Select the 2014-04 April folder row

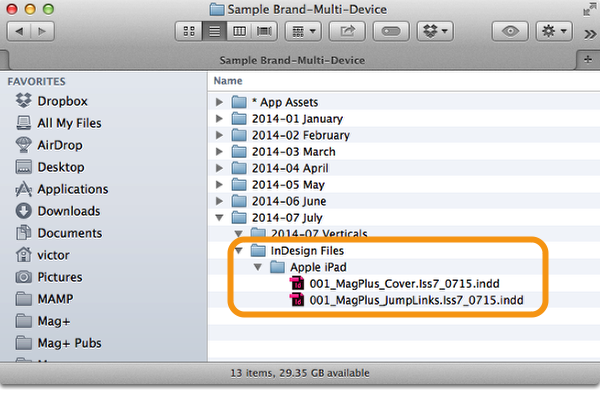404,168
